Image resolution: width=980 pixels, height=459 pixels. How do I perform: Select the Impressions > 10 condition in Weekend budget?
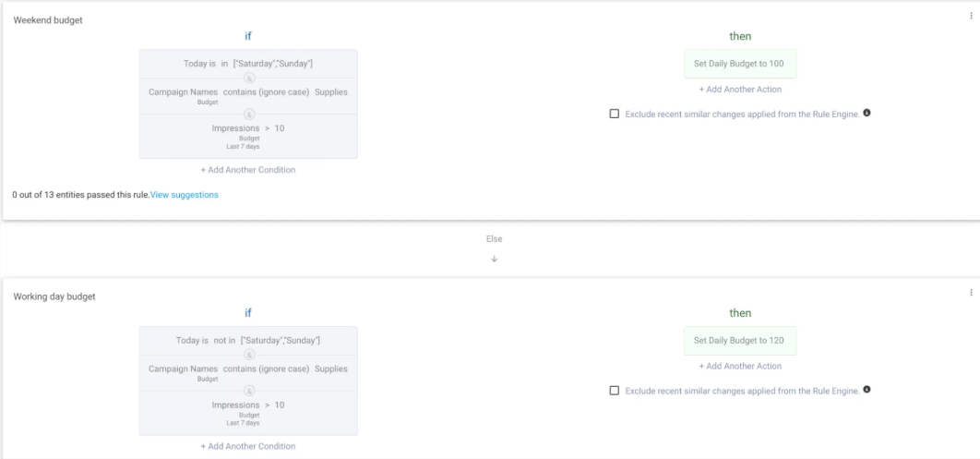[x=248, y=128]
